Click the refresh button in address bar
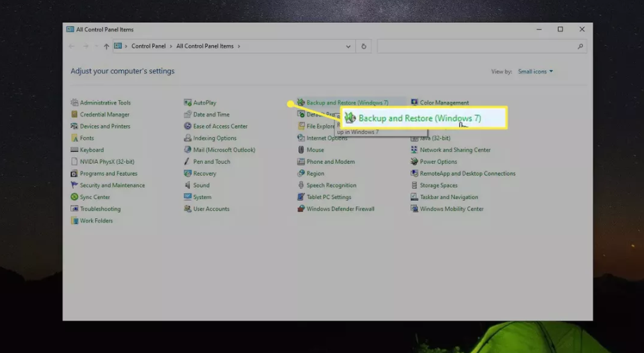The image size is (644, 353). 364,46
